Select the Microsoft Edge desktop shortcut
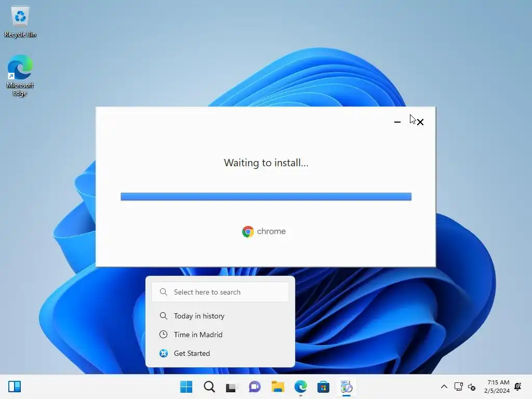The image size is (532, 399). (20, 75)
